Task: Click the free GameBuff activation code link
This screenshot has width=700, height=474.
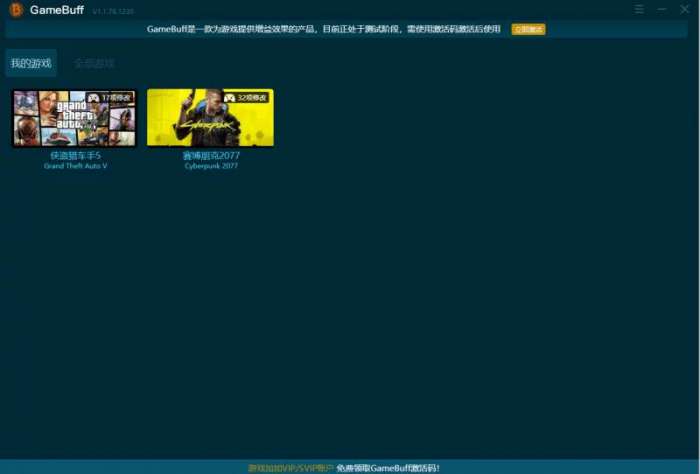Action: pos(388,468)
